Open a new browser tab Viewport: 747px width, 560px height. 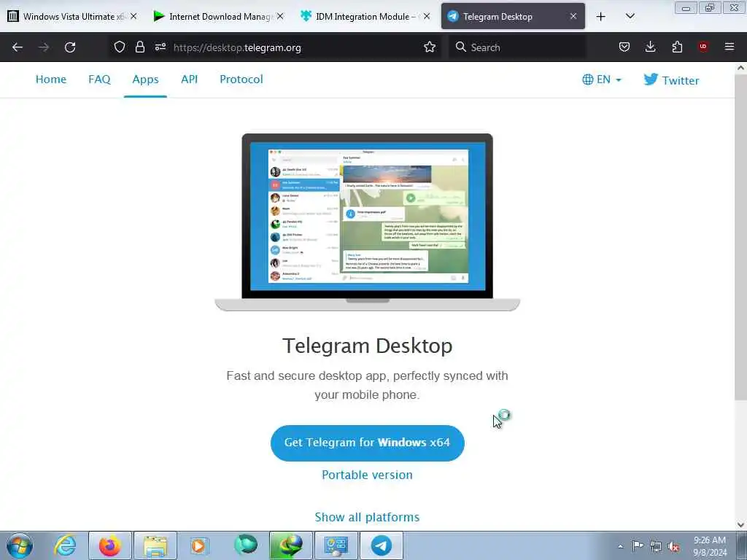pos(601,17)
